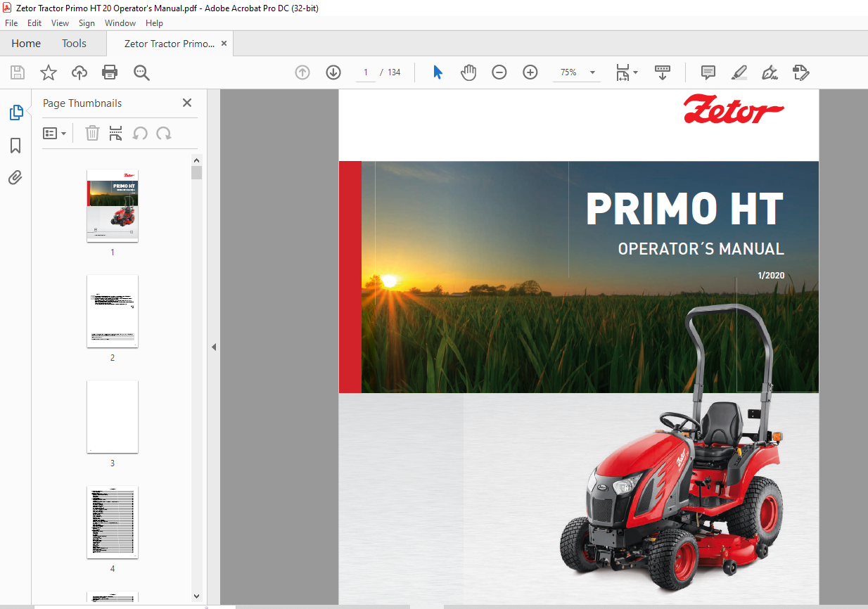Click the OPERATOR´S MANUAL heading
This screenshot has height=609, width=868.
tap(701, 249)
